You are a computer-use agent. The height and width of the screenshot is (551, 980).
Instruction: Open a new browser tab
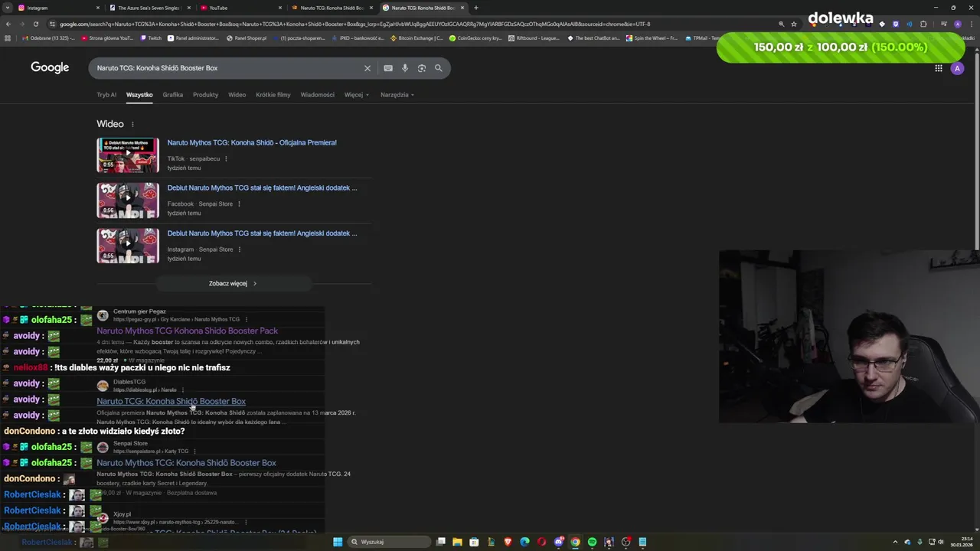point(476,8)
